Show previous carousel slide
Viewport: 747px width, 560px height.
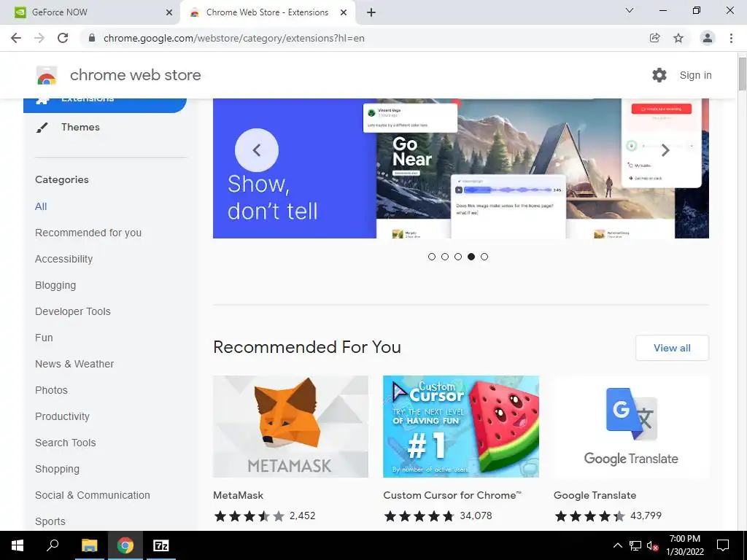coord(257,150)
